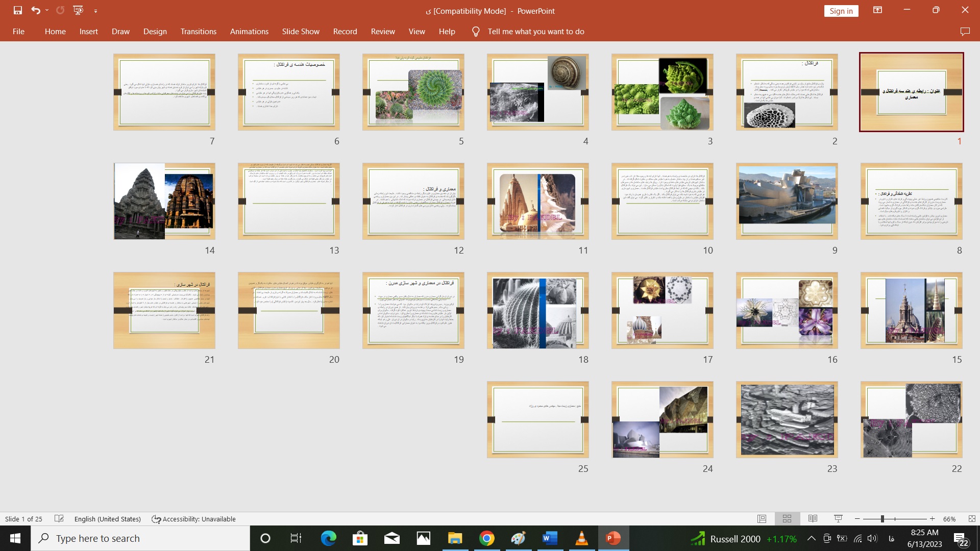Open the Insert tab in ribbon
This screenshot has width=980, height=551.
(88, 31)
